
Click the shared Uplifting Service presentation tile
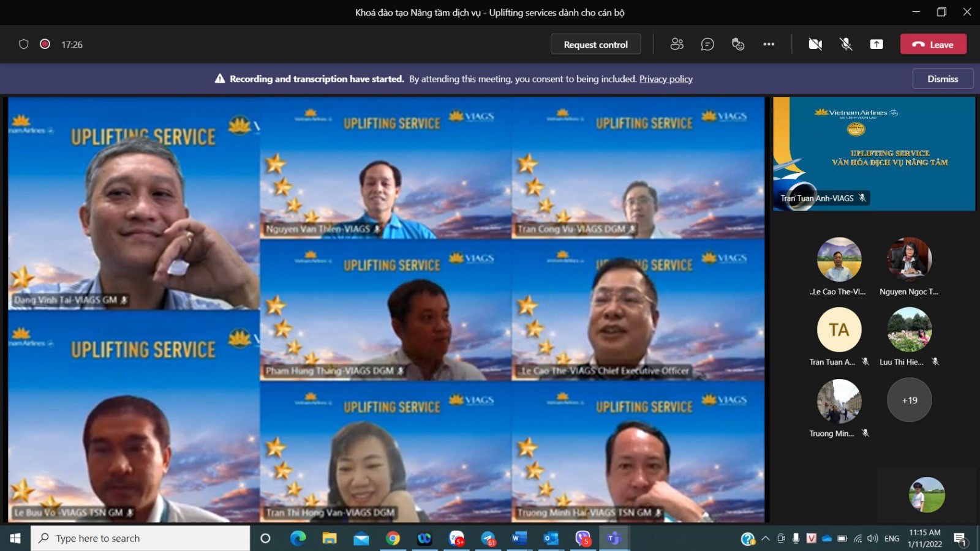click(874, 154)
